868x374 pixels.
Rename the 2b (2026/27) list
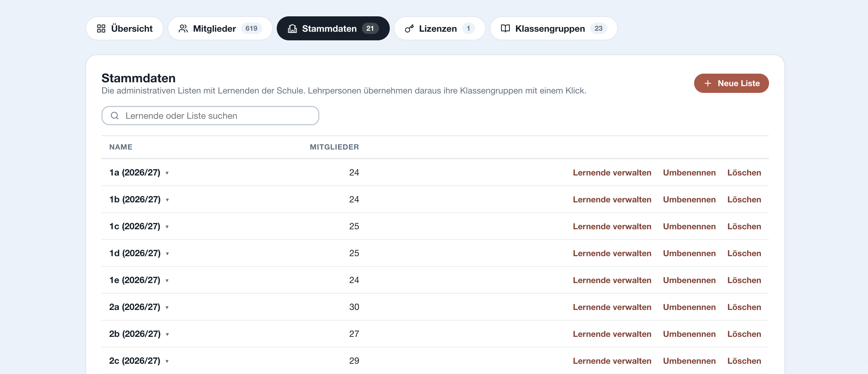(x=689, y=334)
